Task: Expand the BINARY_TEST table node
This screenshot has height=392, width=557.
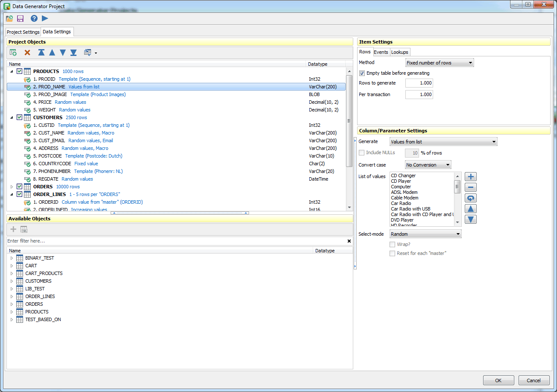Action: pyautogui.click(x=12, y=258)
